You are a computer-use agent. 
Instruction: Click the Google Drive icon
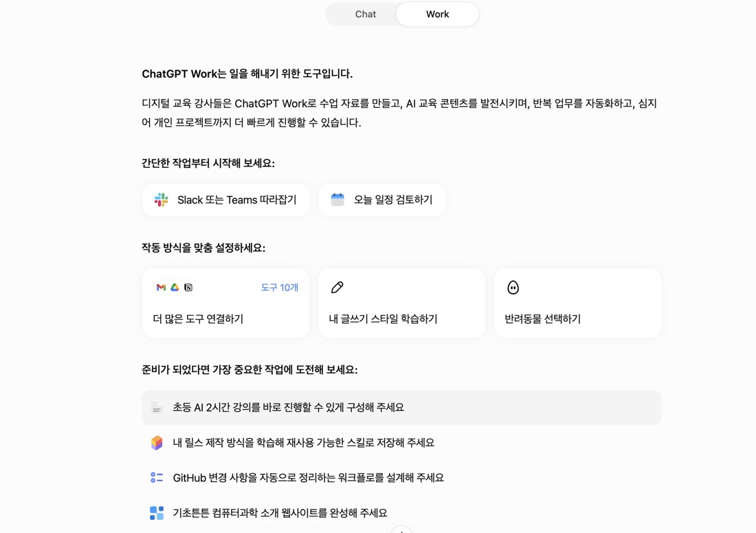(x=175, y=287)
